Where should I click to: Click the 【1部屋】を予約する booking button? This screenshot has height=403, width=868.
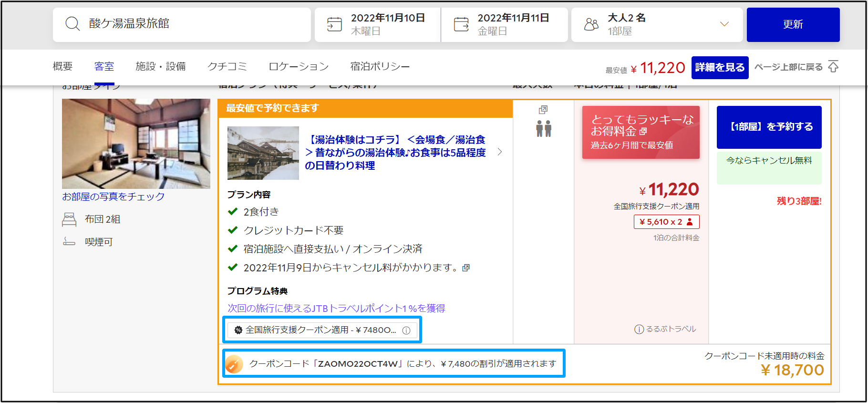(769, 127)
